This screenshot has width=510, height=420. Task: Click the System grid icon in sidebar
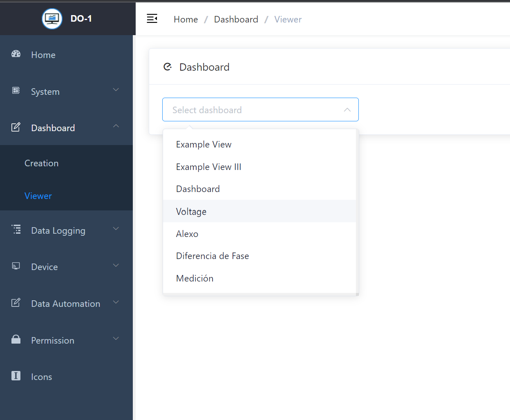16,90
